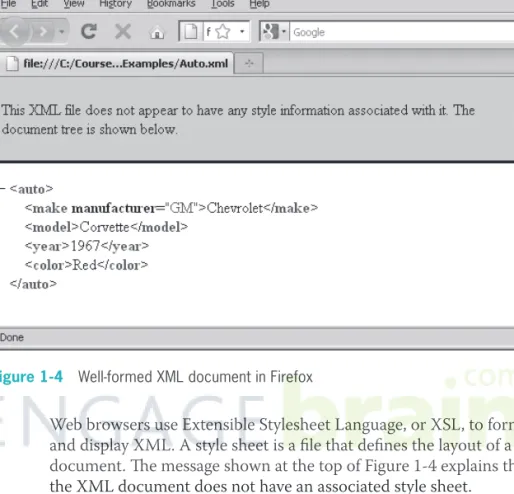514x494 pixels.
Task: Click the <color>Red</color> line
Action: 86,265
